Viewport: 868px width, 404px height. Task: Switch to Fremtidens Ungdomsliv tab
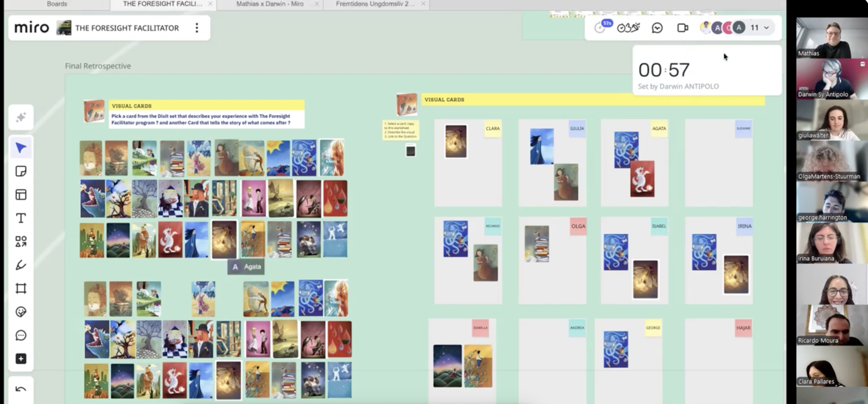[x=375, y=4]
